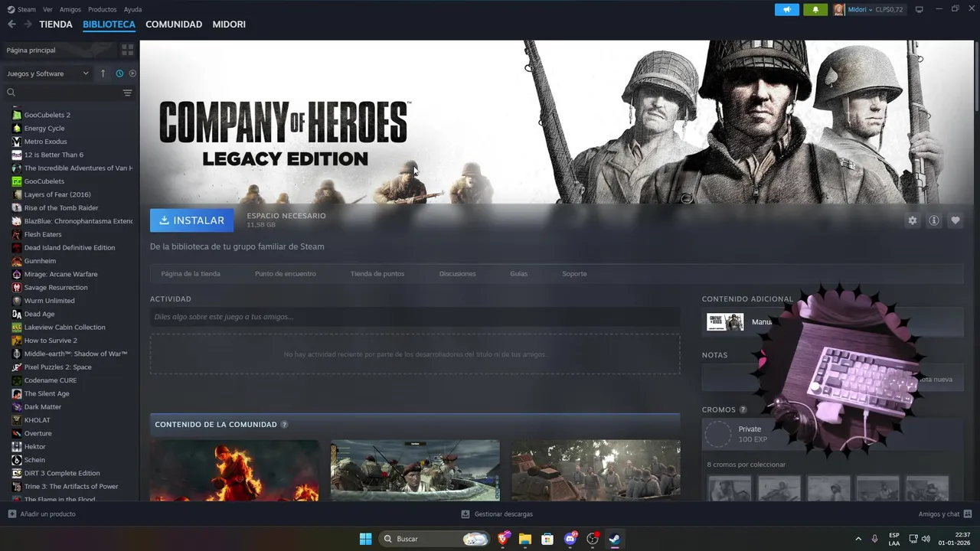Image resolution: width=980 pixels, height=551 pixels.
Task: Open the soldiers in boat community screenshot
Action: [x=415, y=470]
